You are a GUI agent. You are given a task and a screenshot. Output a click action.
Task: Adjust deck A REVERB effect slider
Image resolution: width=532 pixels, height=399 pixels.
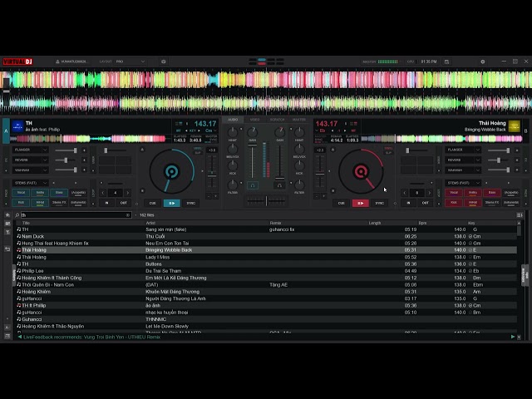point(66,160)
